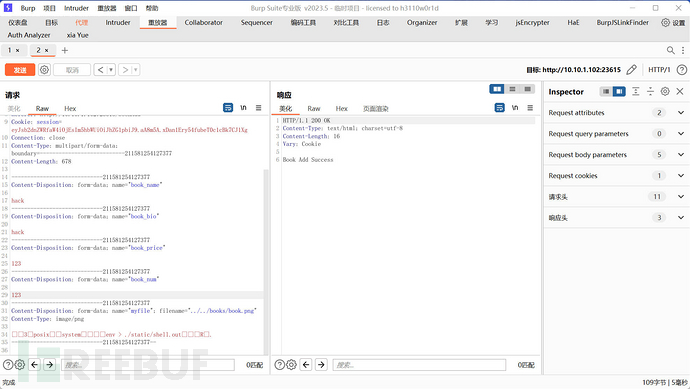Close Repeater tab 2

(46, 50)
